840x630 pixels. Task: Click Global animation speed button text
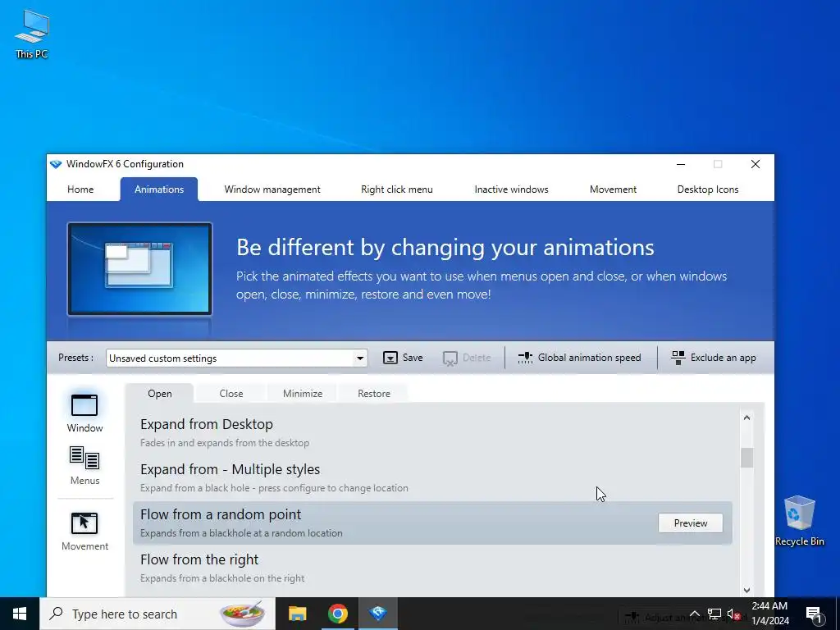(589, 358)
